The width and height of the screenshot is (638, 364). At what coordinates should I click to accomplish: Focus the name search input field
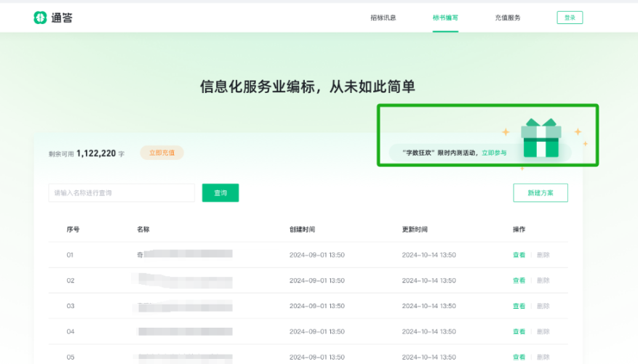point(121,193)
